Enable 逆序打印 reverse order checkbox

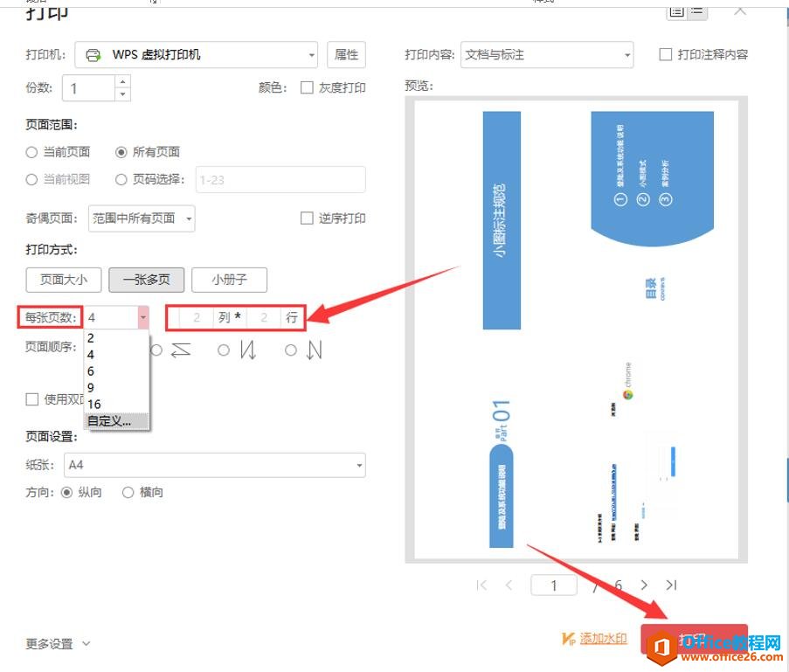point(307,218)
